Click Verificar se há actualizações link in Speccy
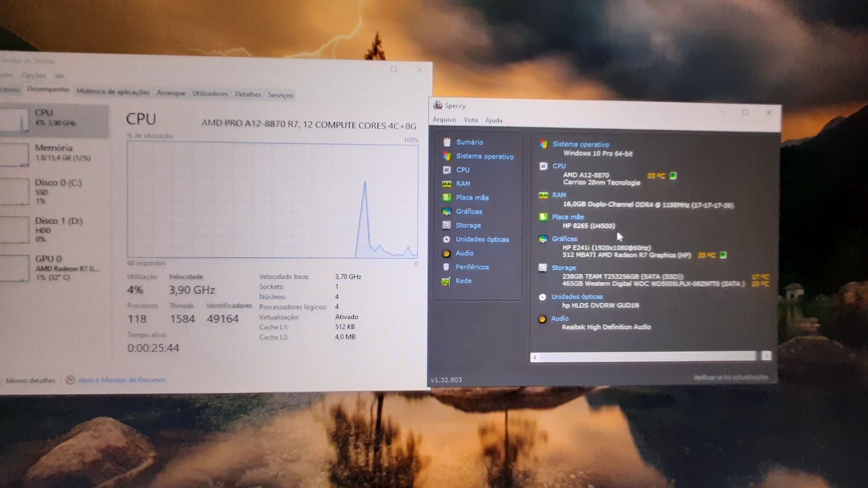868x488 pixels. pos(731,377)
